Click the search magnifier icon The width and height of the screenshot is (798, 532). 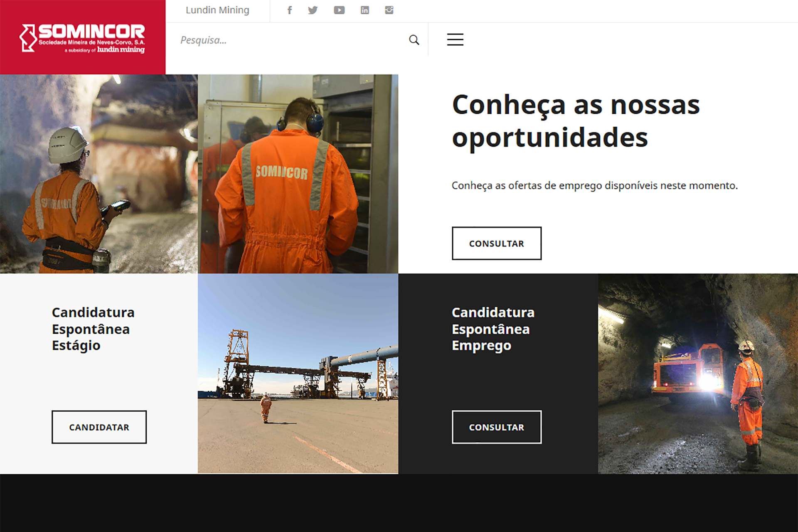(414, 40)
